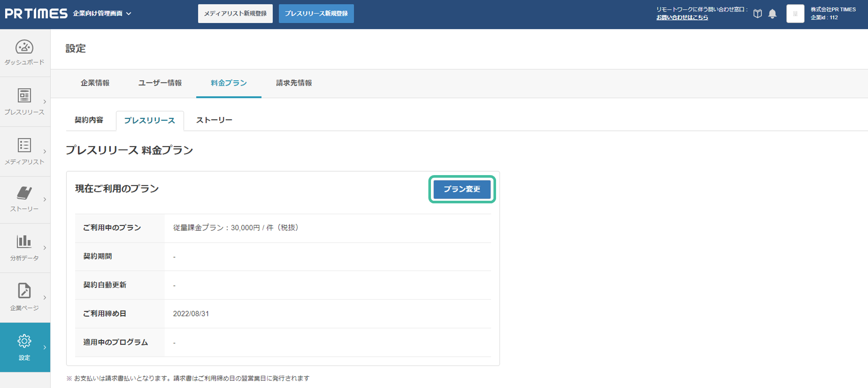Click the お支払いは請求書払い footnote
The image size is (868, 388).
(188, 378)
